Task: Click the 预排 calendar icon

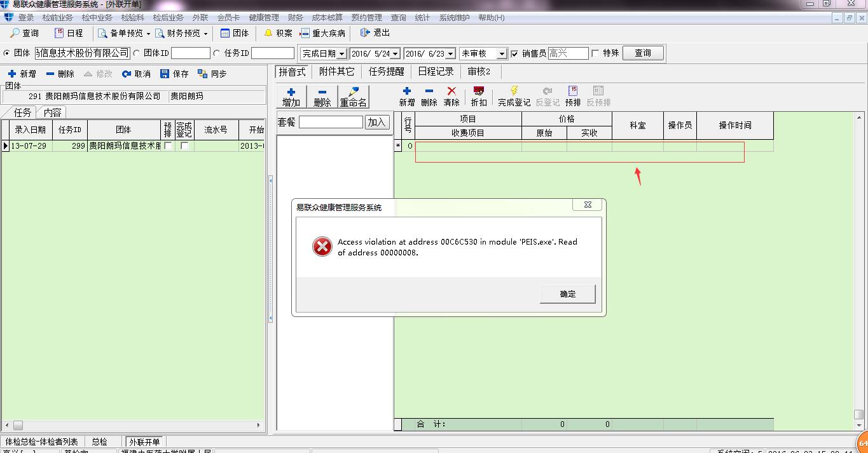Action: tap(573, 91)
